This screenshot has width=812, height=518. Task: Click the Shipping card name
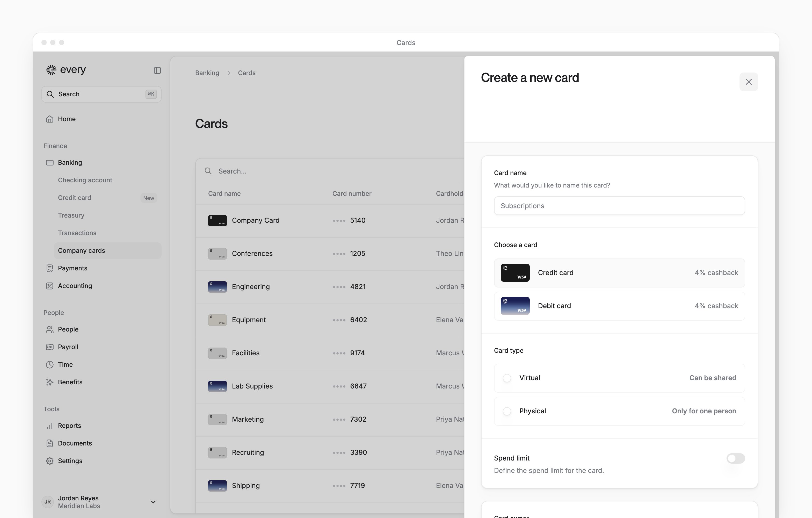tap(246, 485)
